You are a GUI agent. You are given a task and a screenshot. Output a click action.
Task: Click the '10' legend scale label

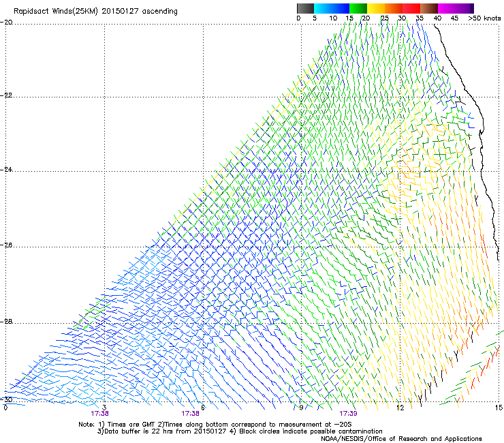(x=333, y=18)
